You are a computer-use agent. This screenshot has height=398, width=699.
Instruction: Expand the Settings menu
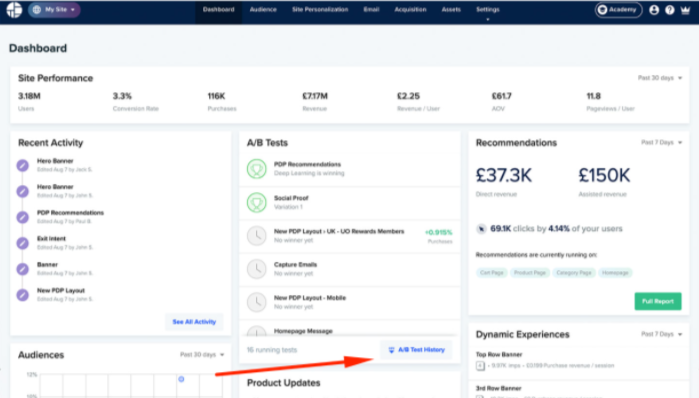488,11
